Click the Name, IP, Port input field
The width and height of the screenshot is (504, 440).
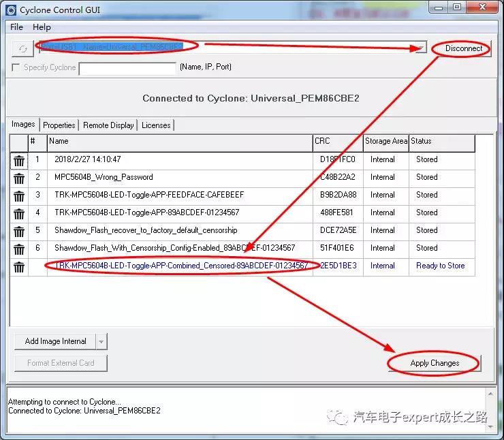pos(127,68)
